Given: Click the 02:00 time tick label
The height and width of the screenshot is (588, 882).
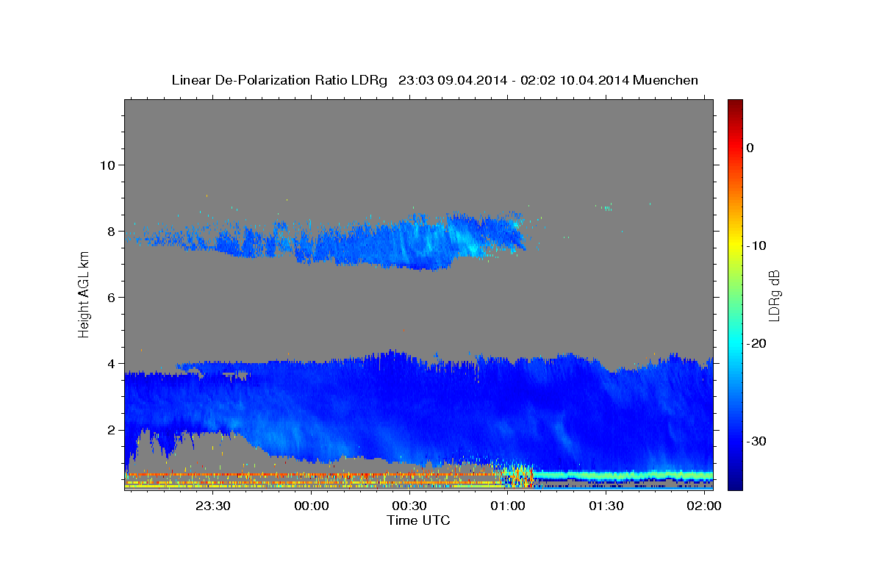Looking at the screenshot, I should click(703, 506).
